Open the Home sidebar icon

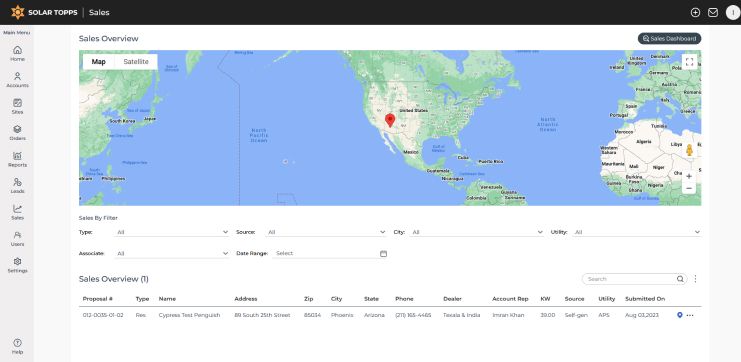click(17, 53)
